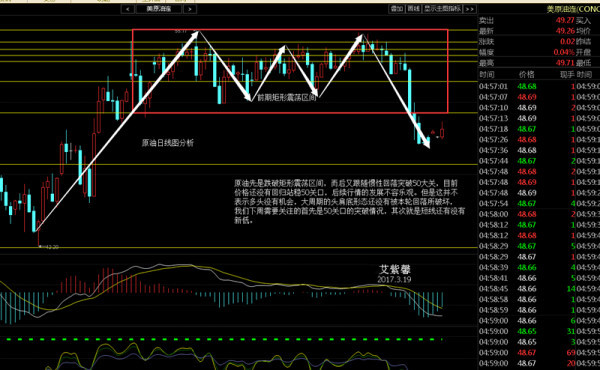Click the 画线 draw-line tool button

pyautogui.click(x=413, y=9)
